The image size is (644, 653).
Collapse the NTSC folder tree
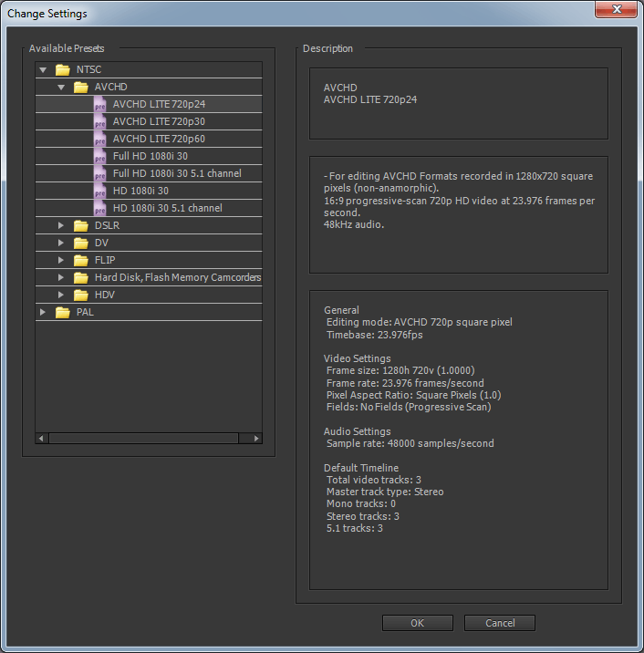[x=43, y=70]
